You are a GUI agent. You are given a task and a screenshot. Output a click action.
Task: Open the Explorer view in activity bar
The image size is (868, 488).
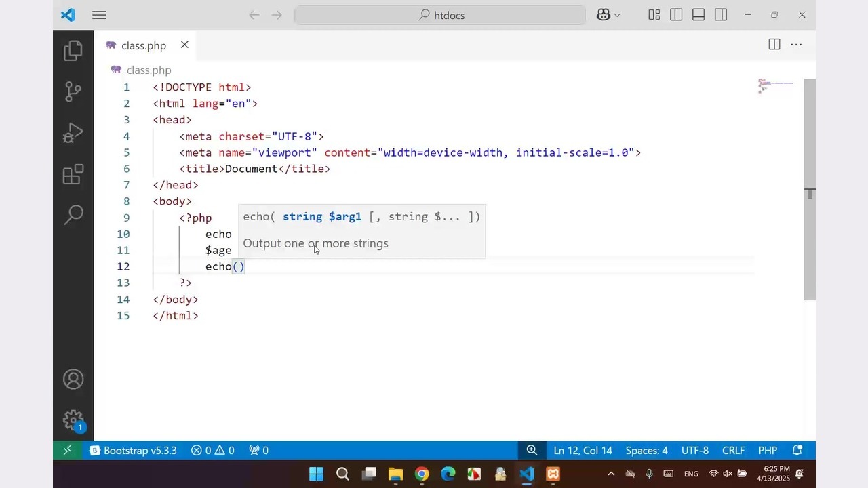tap(73, 52)
